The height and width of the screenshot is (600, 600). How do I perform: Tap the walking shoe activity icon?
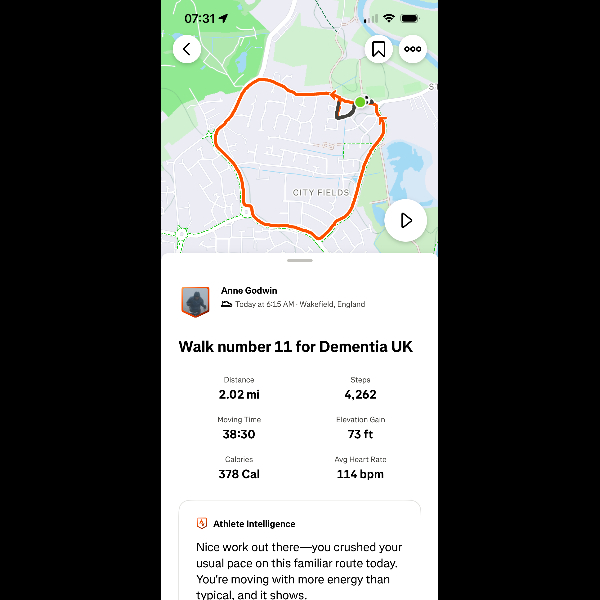pos(227,304)
